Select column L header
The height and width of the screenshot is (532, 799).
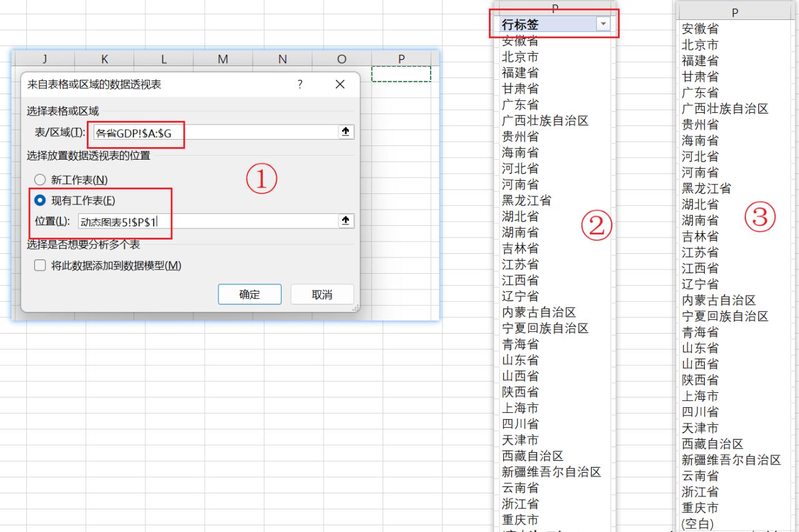pyautogui.click(x=164, y=59)
